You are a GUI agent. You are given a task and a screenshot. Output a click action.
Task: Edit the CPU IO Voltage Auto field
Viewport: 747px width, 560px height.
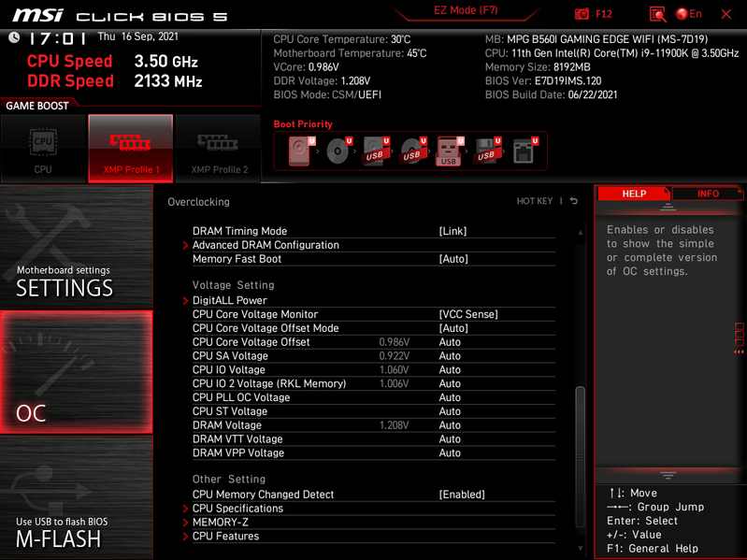(x=450, y=369)
